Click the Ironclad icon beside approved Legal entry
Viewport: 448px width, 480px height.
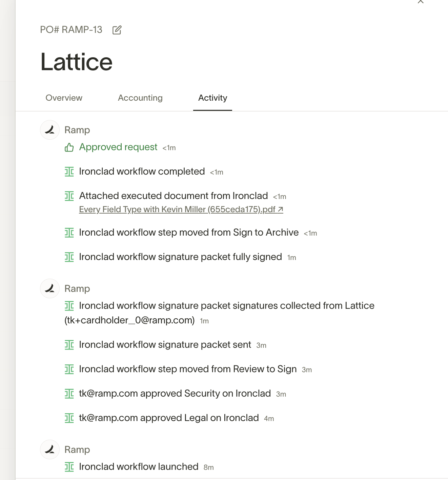pos(69,418)
